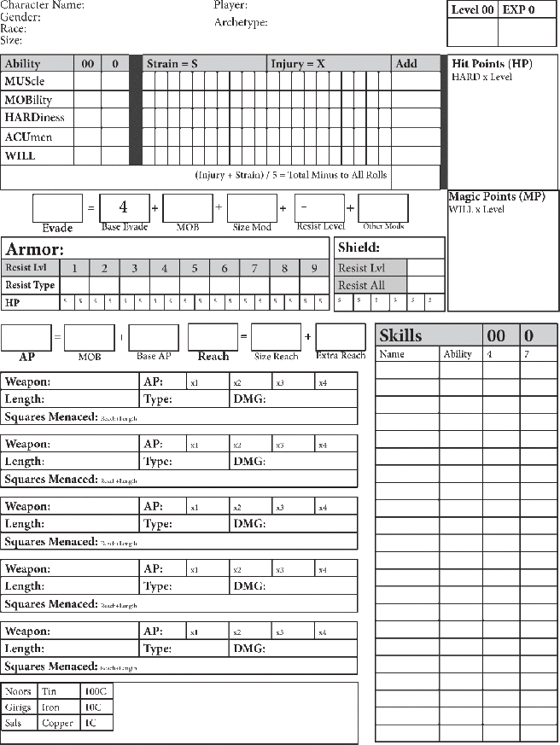Select the HARD x Level note

click(x=481, y=77)
